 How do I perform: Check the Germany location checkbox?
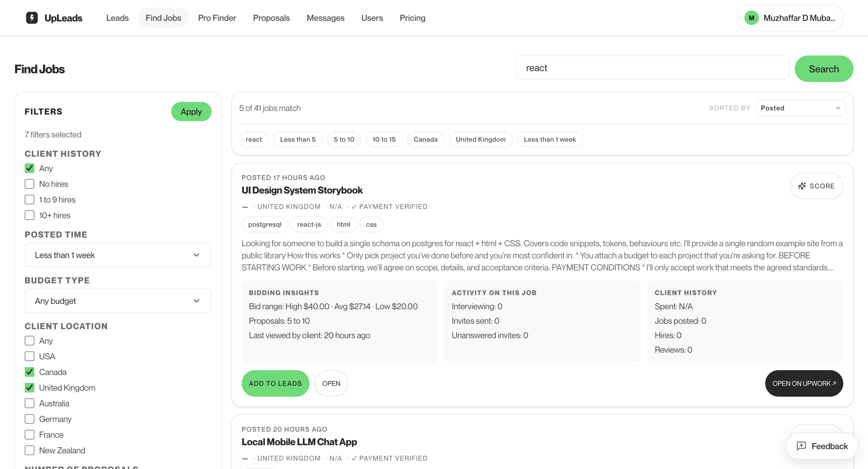pyautogui.click(x=30, y=419)
